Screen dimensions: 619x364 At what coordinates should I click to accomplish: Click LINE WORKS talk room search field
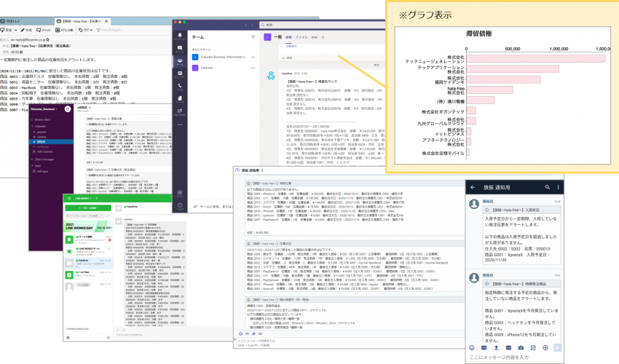[86, 216]
